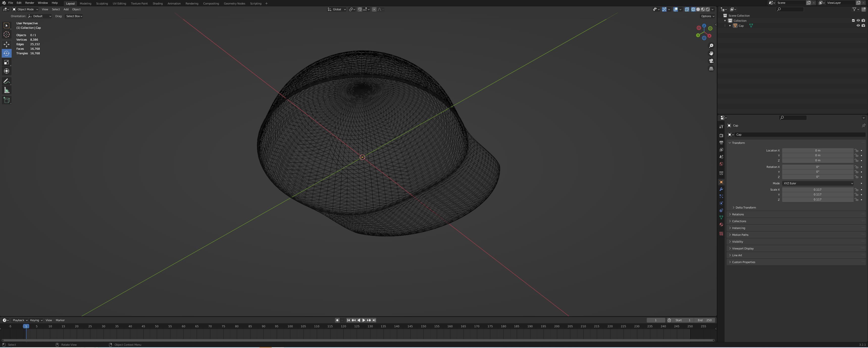The image size is (868, 348).
Task: Open Modifier properties wrench tab
Action: 721,189
